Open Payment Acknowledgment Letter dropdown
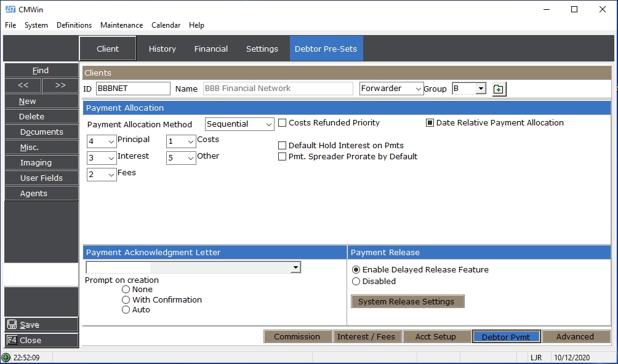The height and width of the screenshot is (364, 618). pos(295,267)
